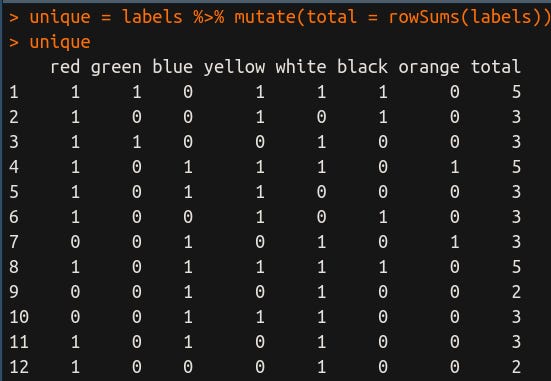Click row index 5 of the output

coord(14,192)
